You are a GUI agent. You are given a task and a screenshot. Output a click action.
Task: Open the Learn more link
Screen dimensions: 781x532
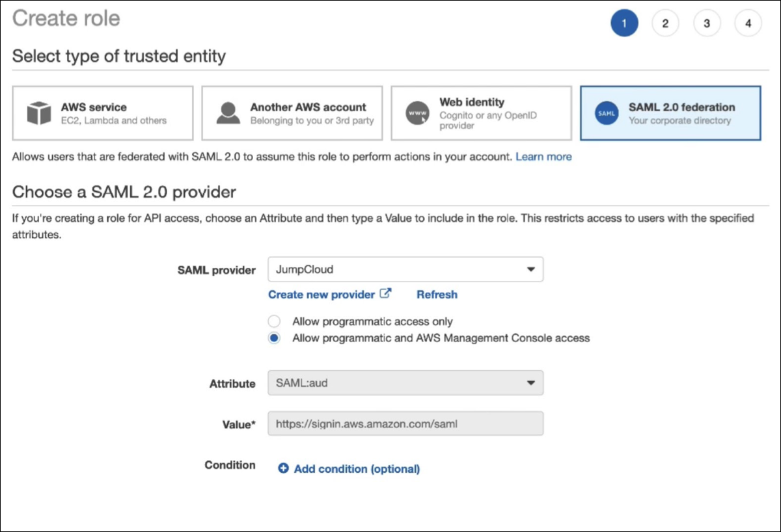[543, 157]
